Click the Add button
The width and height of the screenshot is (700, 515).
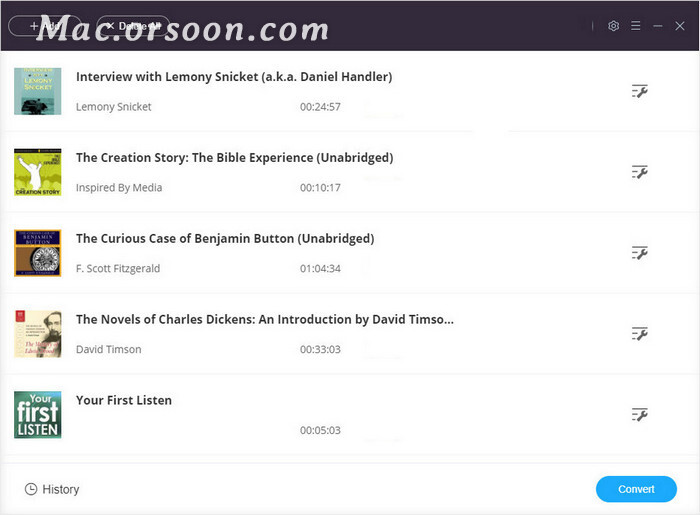(x=45, y=26)
